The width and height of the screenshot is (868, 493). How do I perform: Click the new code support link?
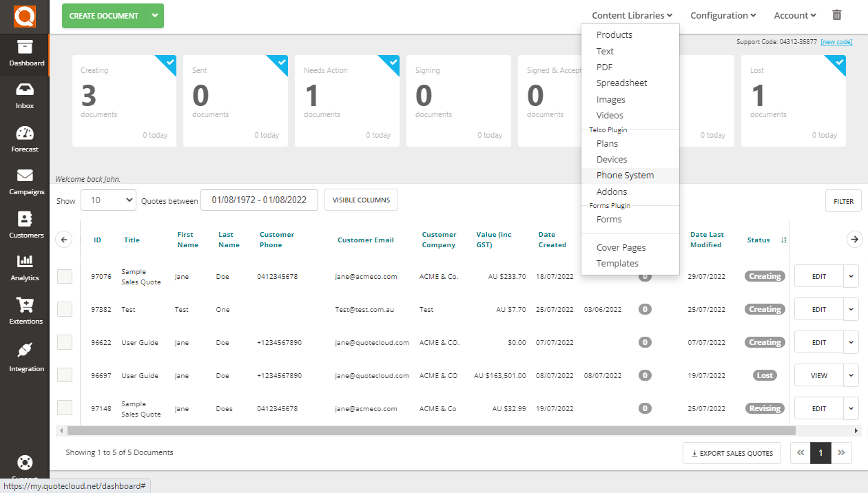836,41
